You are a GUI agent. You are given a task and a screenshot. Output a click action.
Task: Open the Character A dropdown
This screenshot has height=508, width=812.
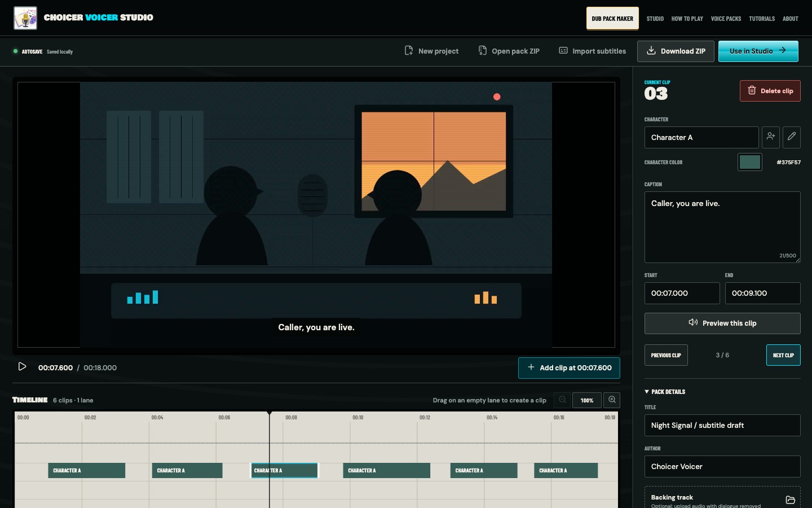[x=701, y=137]
